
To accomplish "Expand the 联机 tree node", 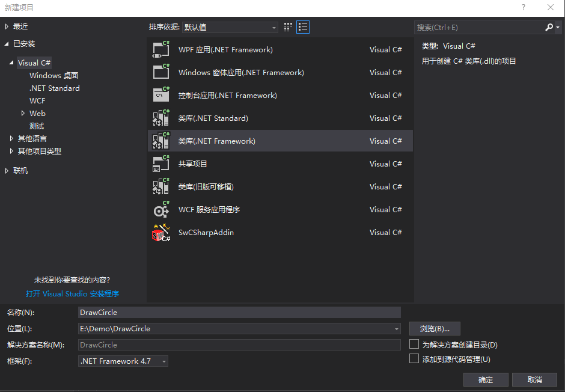I will click(x=7, y=171).
